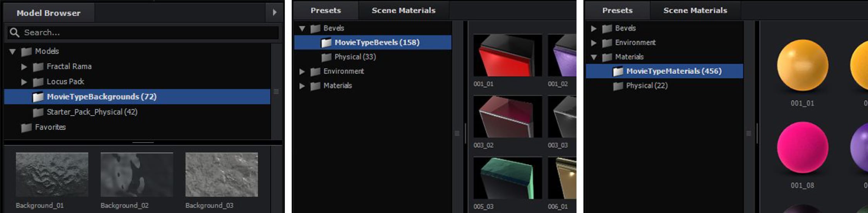Select the Physical (33) bevels folder
Image resolution: width=868 pixels, height=213 pixels.
pos(355,57)
